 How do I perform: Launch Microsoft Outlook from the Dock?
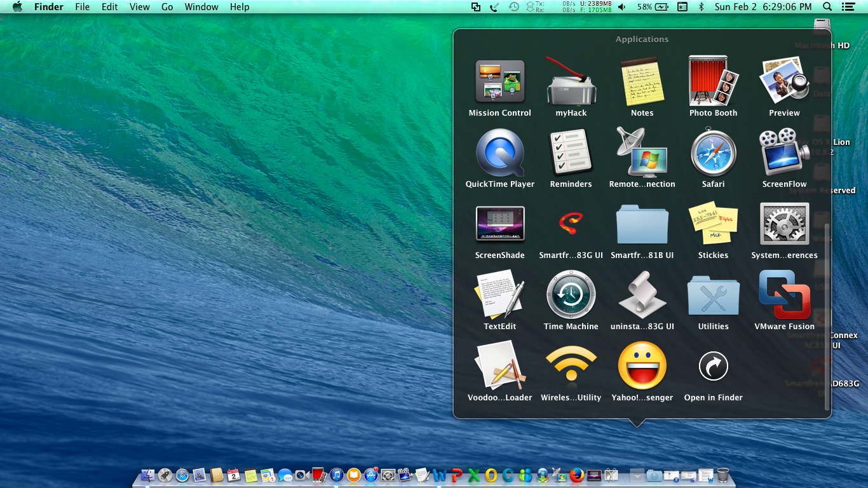pos(491,475)
